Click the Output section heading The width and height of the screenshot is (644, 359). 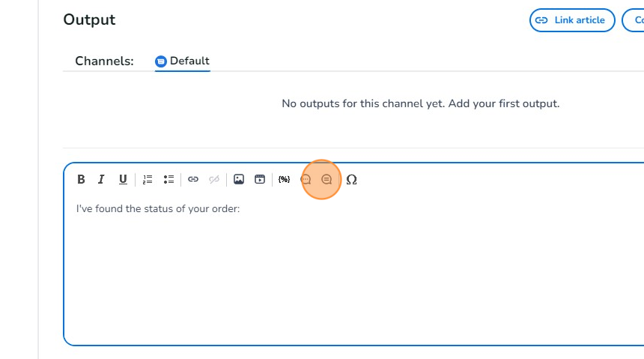pos(89,20)
